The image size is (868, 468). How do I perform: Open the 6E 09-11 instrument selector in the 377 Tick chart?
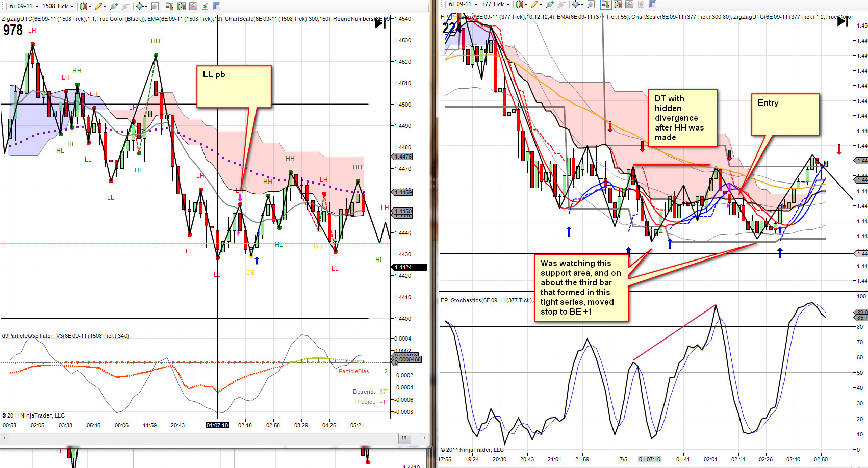(x=463, y=4)
